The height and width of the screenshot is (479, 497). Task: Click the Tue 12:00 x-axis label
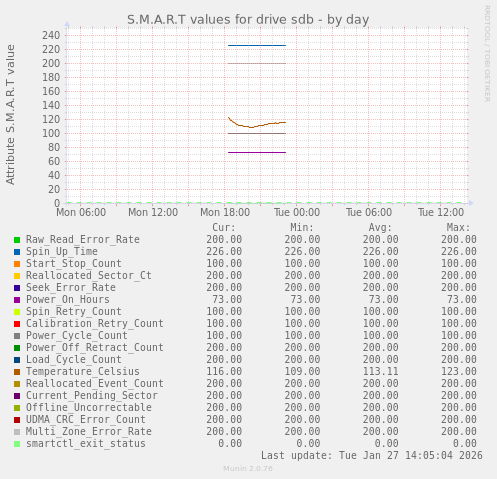pyautogui.click(x=441, y=212)
